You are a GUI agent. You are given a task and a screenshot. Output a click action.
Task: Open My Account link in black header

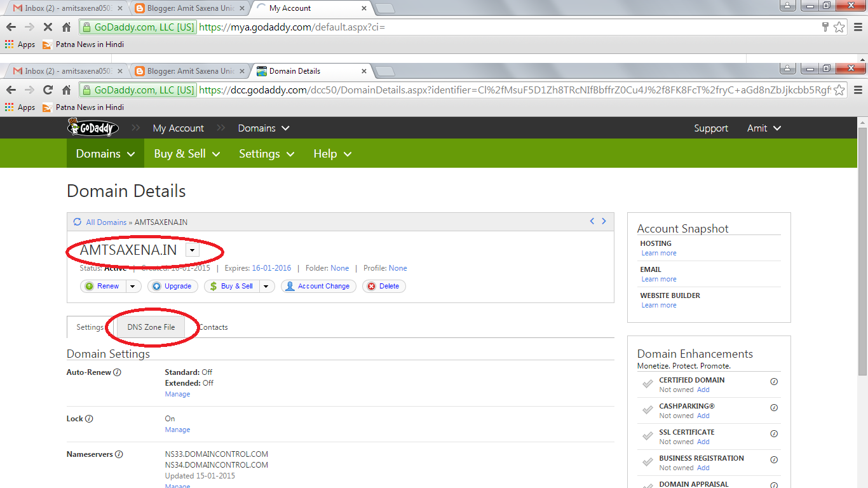tap(179, 128)
